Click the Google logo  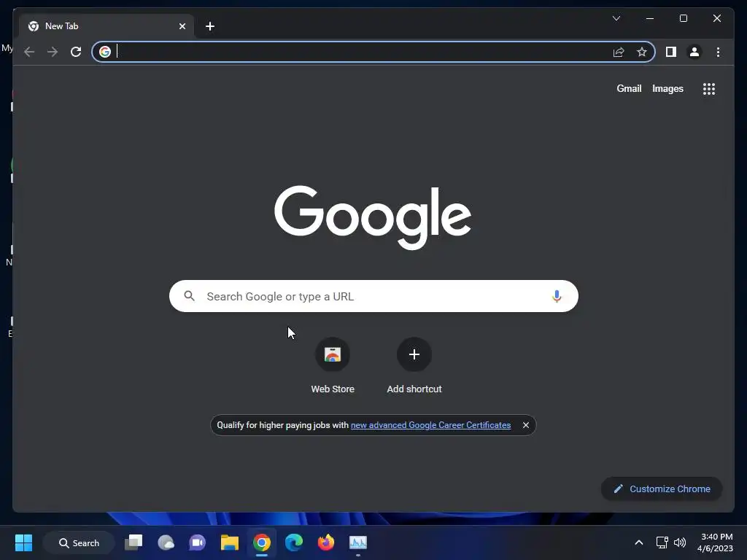tap(373, 217)
